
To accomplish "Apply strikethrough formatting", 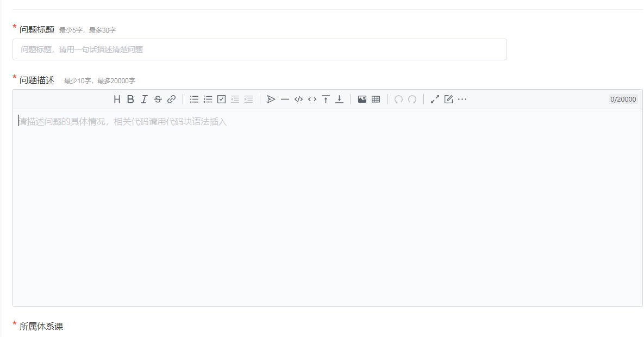I will 158,99.
